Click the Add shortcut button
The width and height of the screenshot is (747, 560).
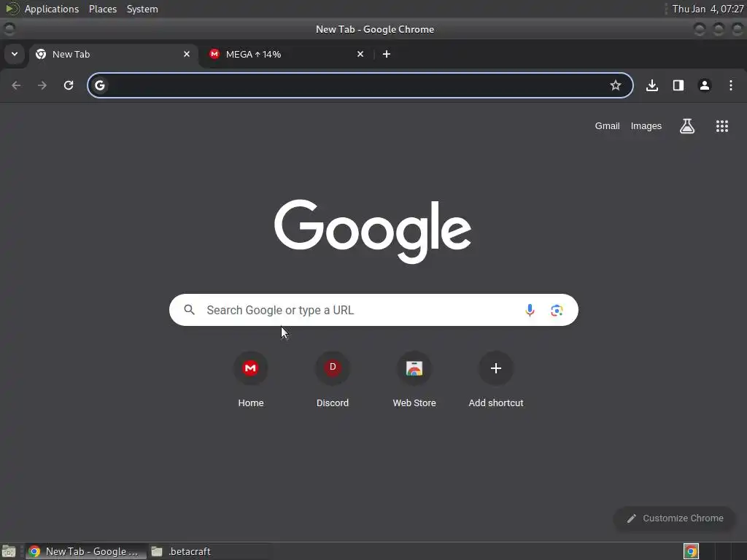[x=496, y=379]
